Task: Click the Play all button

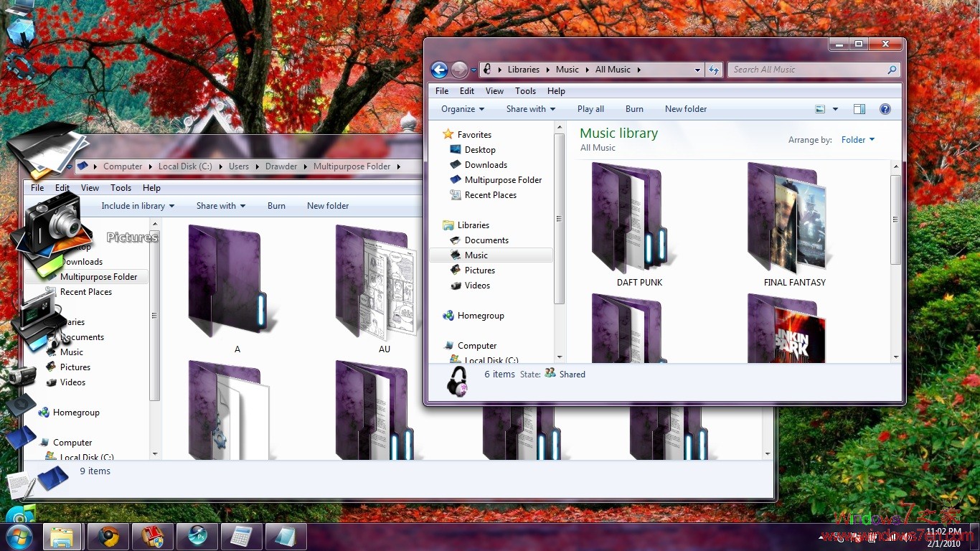Action: 590,108
